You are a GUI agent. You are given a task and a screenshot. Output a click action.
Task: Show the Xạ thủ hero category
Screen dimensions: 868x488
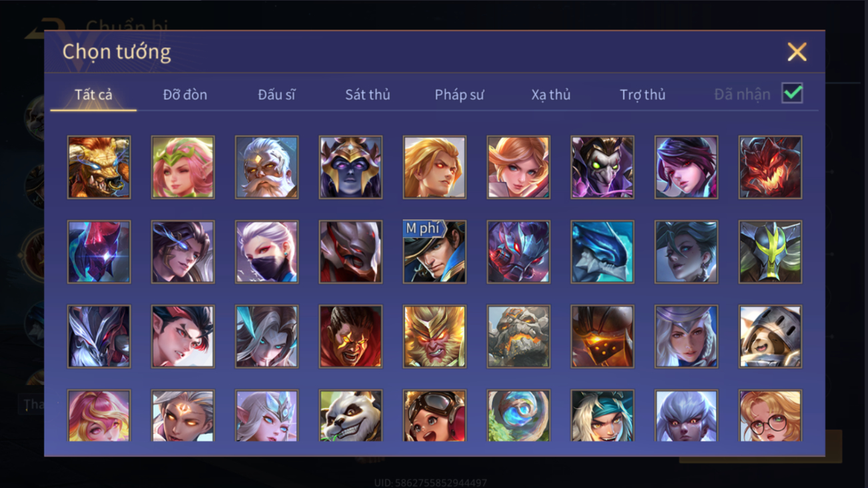coord(550,95)
